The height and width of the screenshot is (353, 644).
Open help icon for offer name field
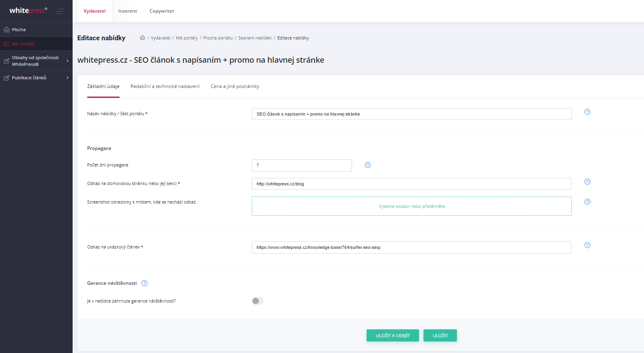click(x=587, y=112)
